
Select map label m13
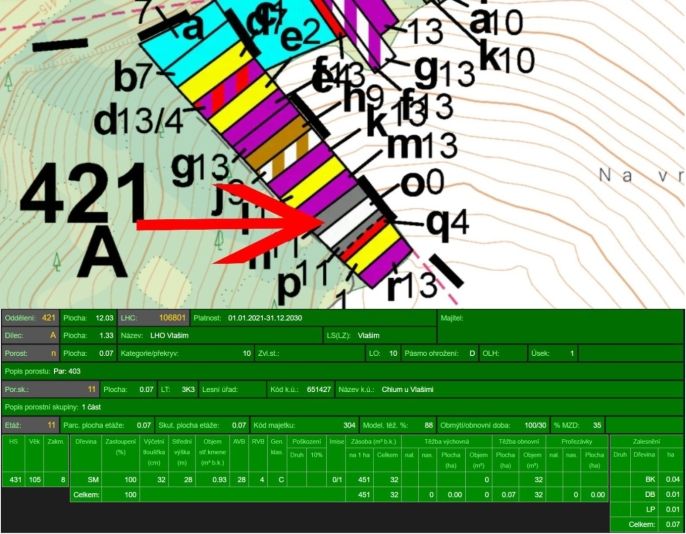[x=422, y=146]
